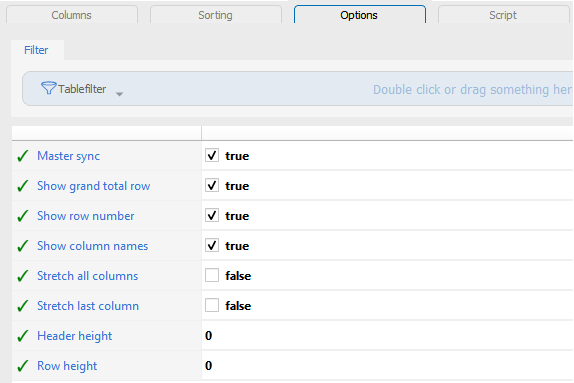Select the Options tab
Image resolution: width=574 pixels, height=383 pixels.
(x=359, y=15)
